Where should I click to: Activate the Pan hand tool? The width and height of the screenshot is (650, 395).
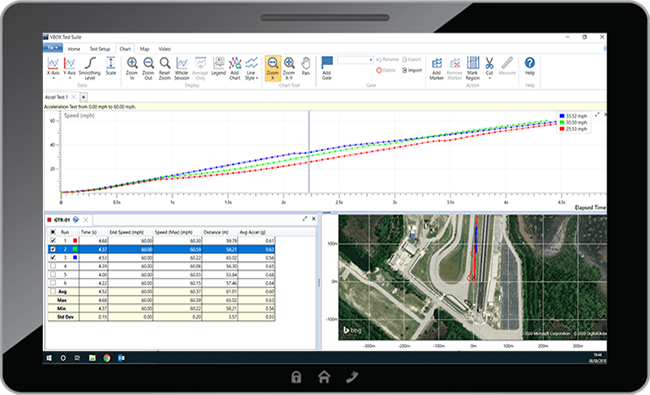306,66
